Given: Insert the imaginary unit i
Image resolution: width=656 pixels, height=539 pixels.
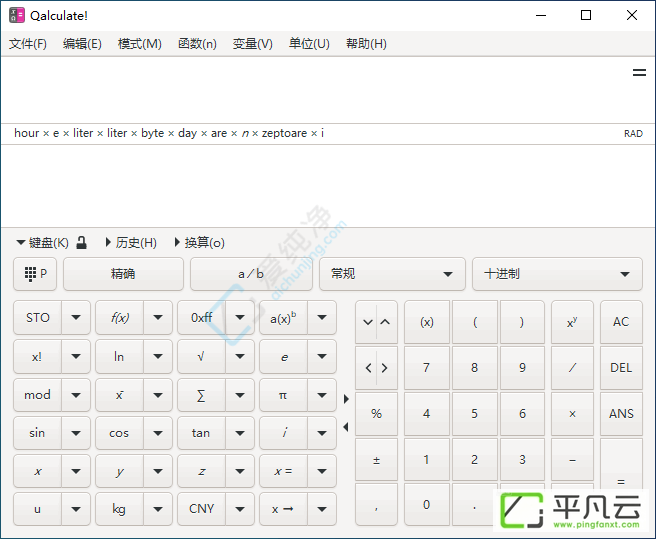Looking at the screenshot, I should 283,433.
